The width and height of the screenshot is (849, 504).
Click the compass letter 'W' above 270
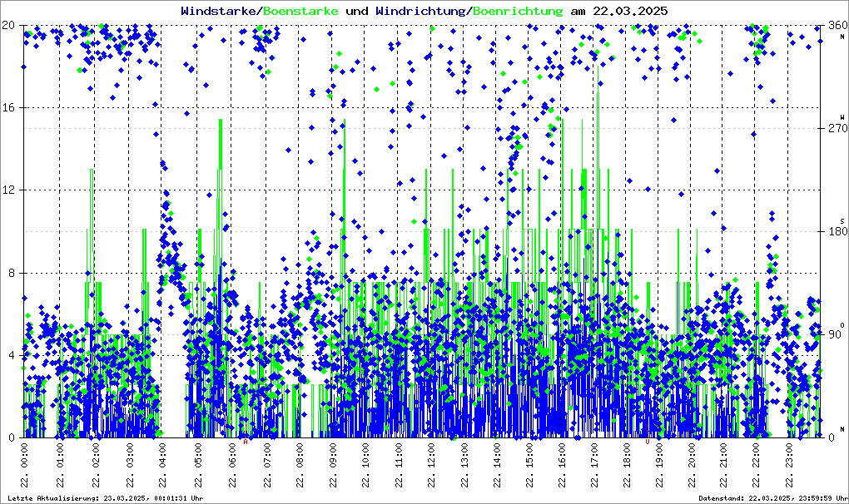click(842, 117)
